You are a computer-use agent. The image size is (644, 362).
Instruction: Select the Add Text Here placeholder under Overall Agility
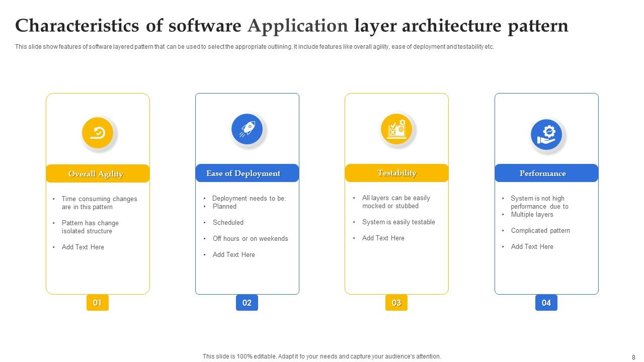click(x=83, y=247)
